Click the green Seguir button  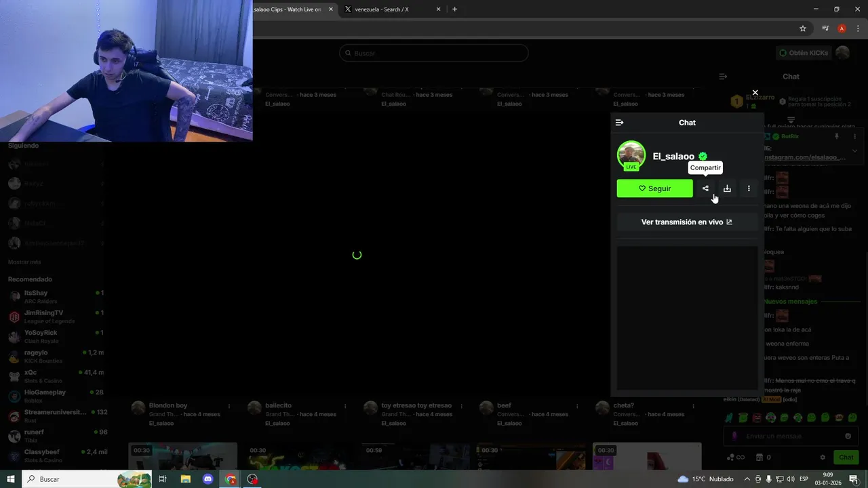click(x=654, y=188)
